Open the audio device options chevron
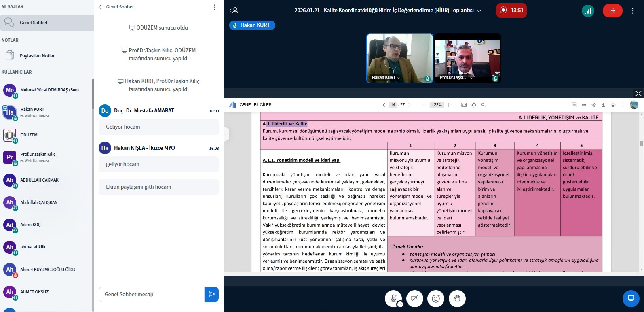The image size is (644, 312). 400,304
